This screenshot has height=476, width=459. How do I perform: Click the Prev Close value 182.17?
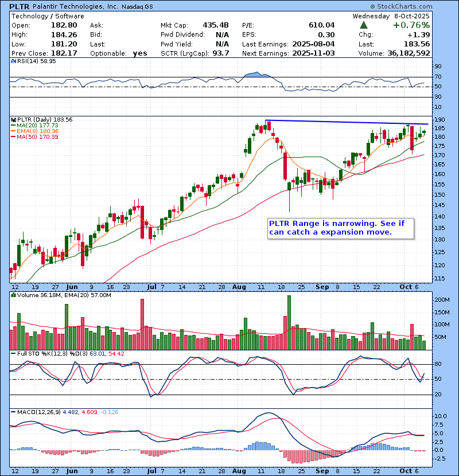(x=64, y=53)
